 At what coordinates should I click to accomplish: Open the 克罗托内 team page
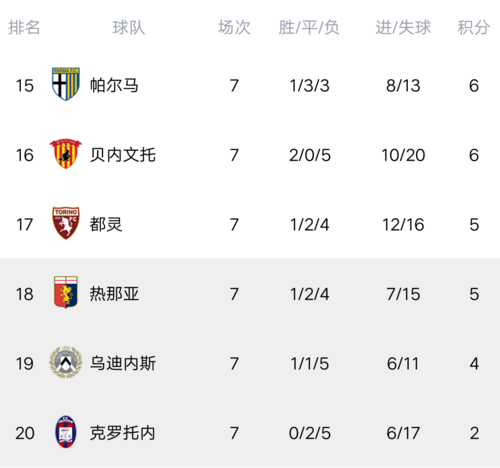pyautogui.click(x=123, y=433)
